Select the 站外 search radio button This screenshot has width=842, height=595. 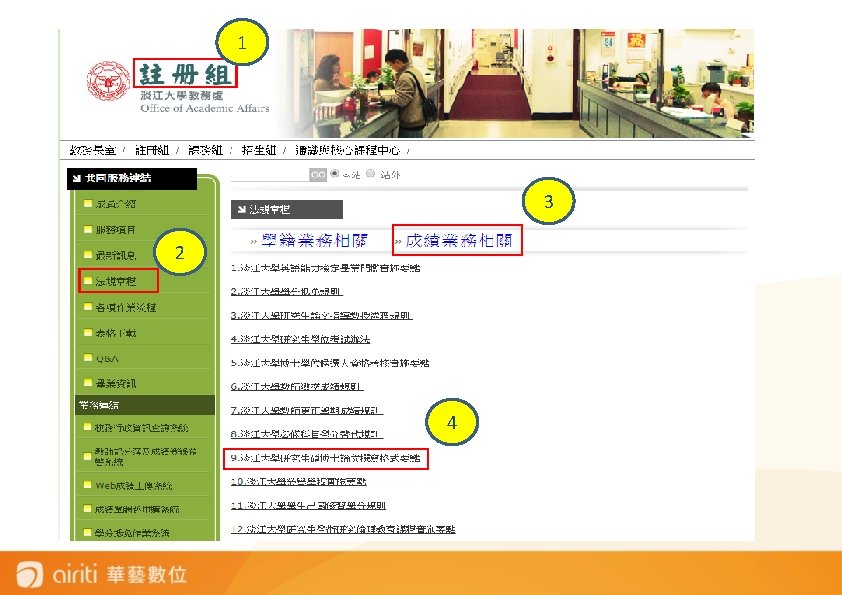(x=371, y=173)
